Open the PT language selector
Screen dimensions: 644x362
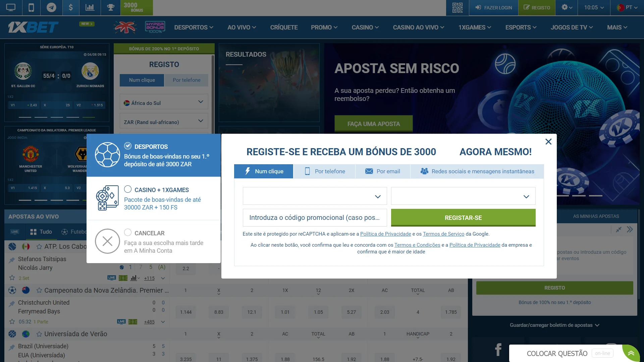point(627,7)
